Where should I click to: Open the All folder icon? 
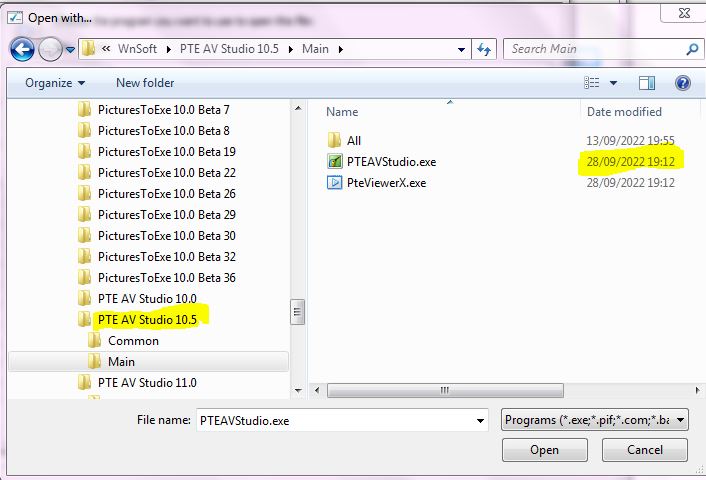[x=335, y=140]
